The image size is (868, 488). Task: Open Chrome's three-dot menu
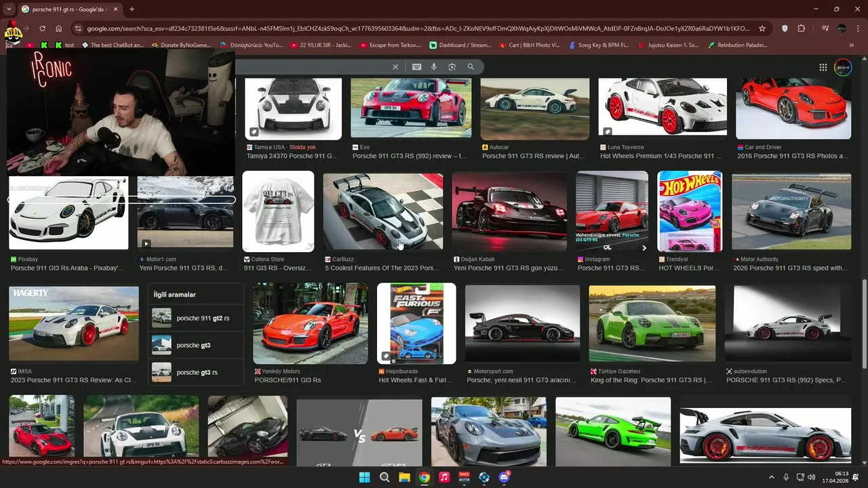click(x=857, y=28)
